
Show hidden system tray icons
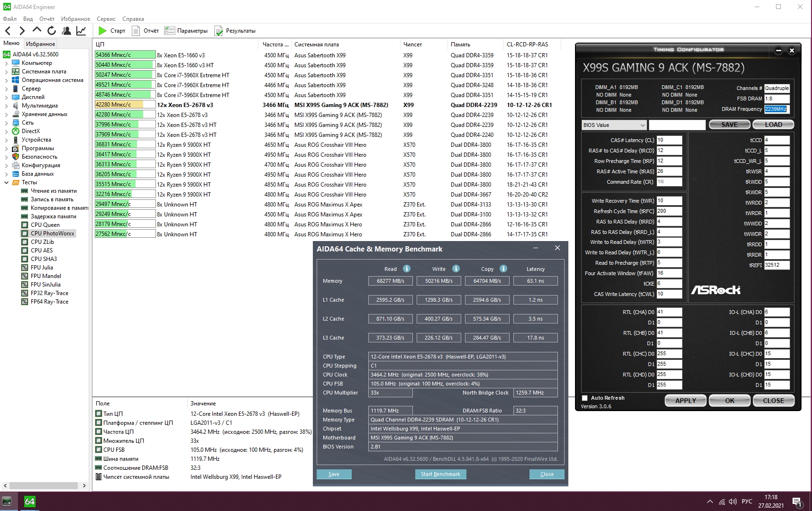tap(710, 502)
